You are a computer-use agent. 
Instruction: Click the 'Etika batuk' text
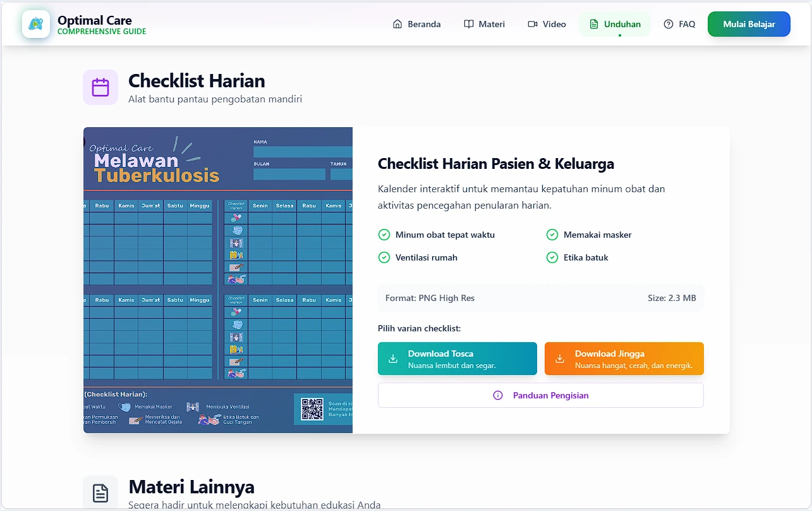pos(586,257)
